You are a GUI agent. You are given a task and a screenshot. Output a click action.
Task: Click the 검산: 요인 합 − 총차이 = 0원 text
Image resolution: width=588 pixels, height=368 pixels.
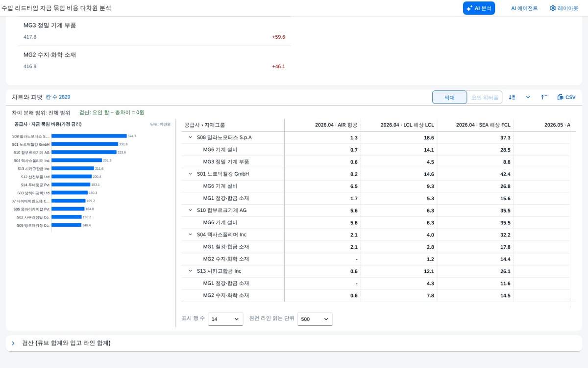(112, 112)
